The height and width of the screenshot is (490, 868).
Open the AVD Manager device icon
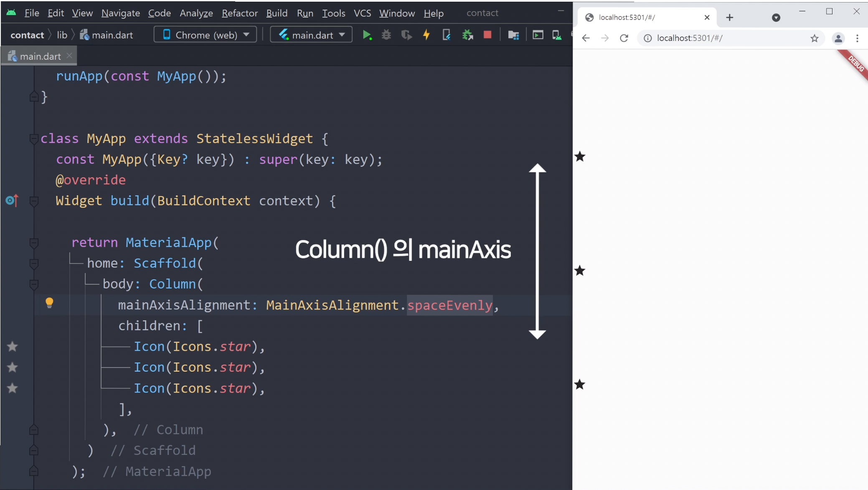click(556, 35)
